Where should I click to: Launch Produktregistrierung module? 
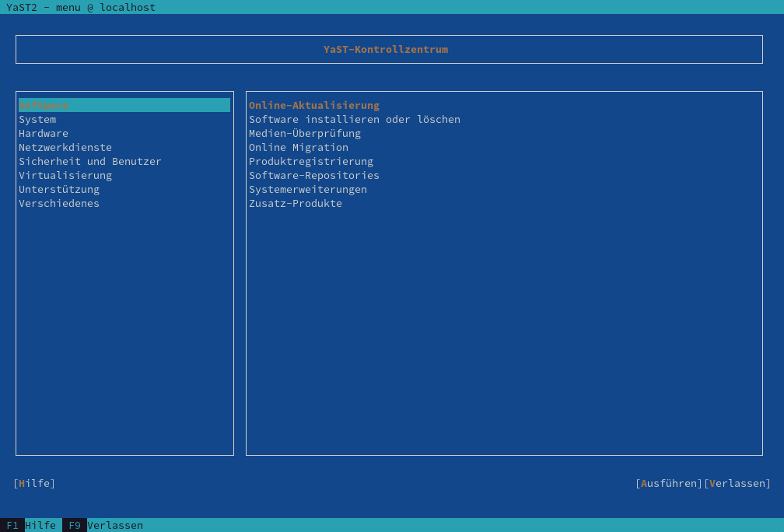(x=311, y=161)
